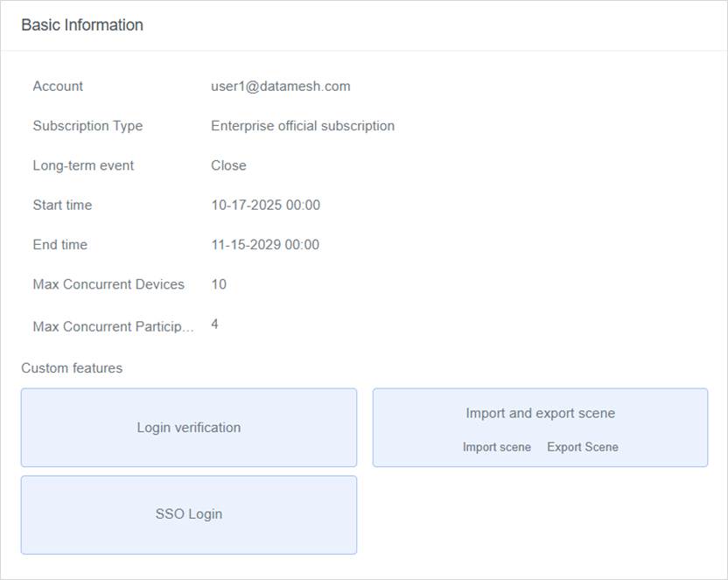Click the end time value 11-15-2029 00:00
Viewport: 728px width, 580px height.
coord(265,245)
